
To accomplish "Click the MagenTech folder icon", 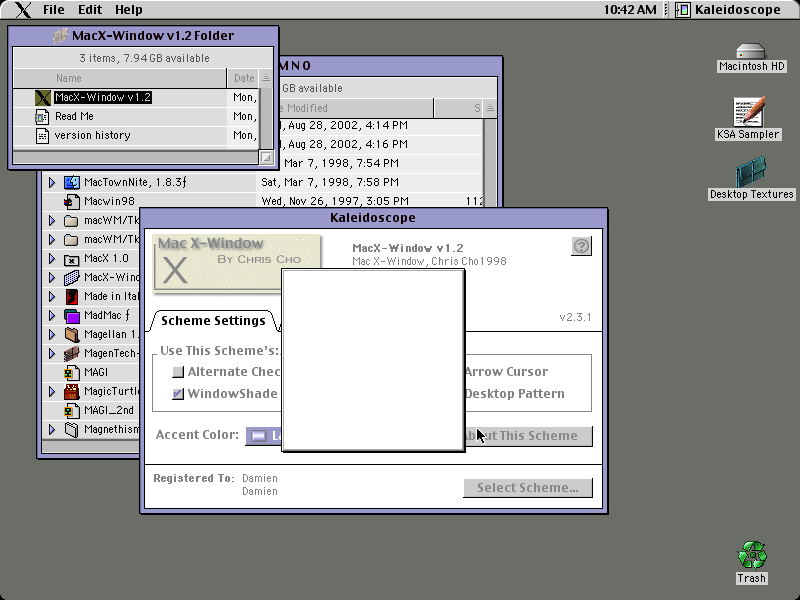I will [x=71, y=354].
